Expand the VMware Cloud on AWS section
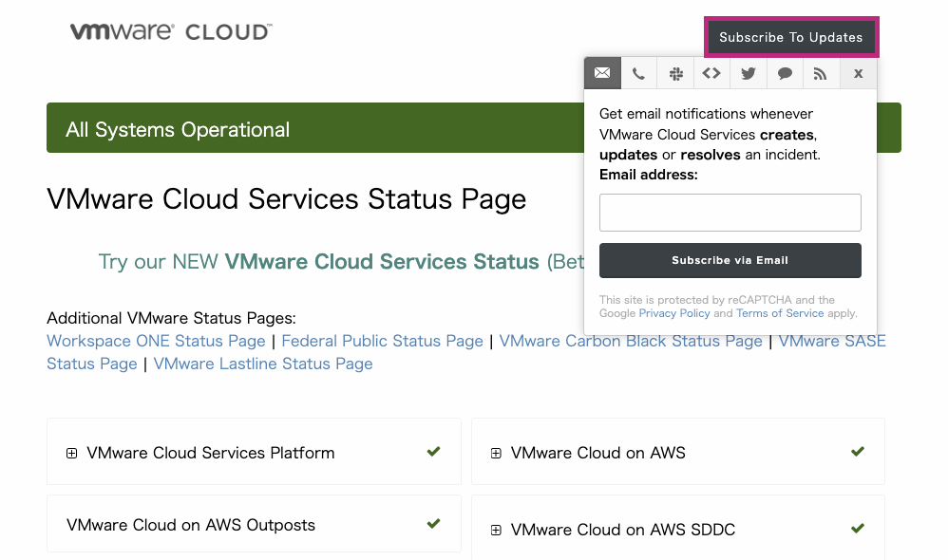This screenshot has height=560, width=948. 495,453
